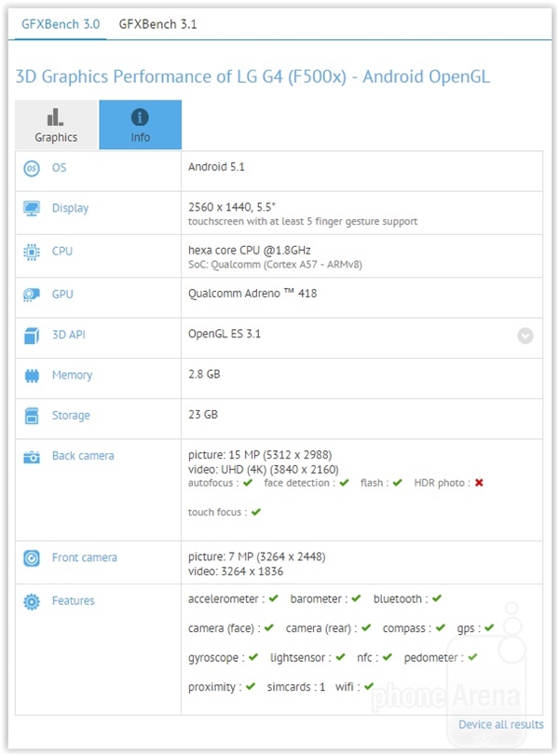Select the Graphics tab
This screenshot has width=559, height=756.
pyautogui.click(x=57, y=124)
